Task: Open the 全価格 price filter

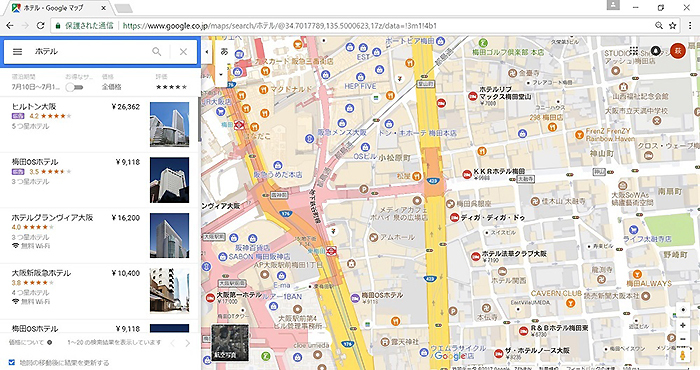Action: coord(111,87)
